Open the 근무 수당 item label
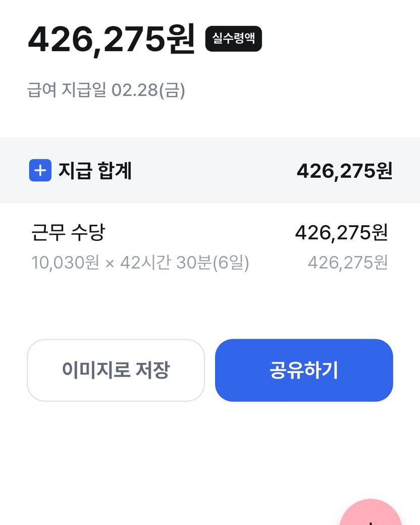The image size is (420, 525). 68,233
